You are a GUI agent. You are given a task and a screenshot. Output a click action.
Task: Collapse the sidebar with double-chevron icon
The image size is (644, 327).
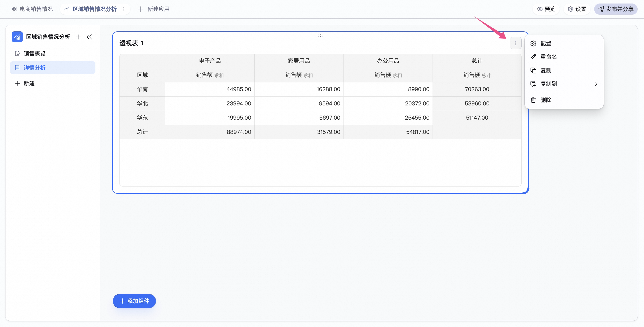click(x=89, y=37)
